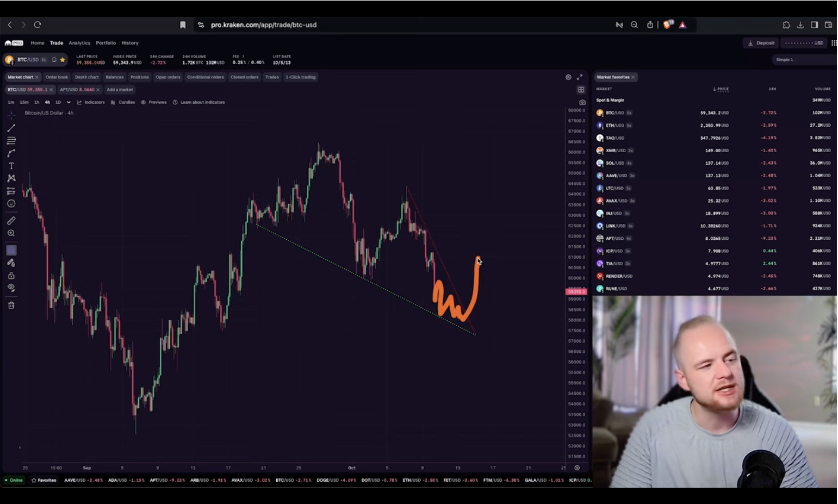Click chart time-axis settings gear icon

(x=577, y=468)
